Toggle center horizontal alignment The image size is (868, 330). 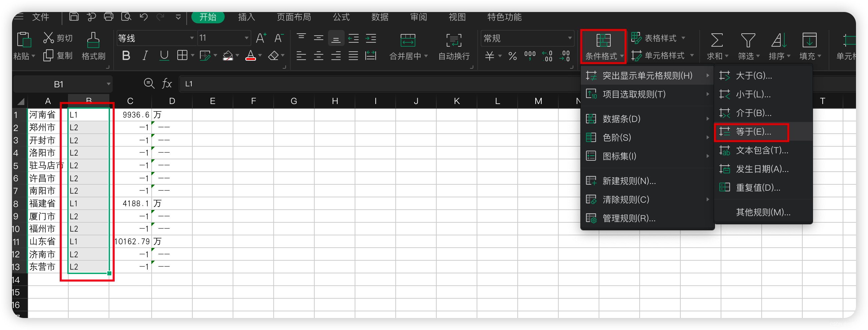point(318,56)
